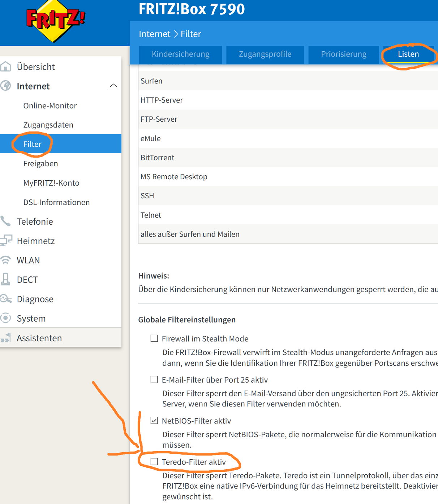Select the FTP-Server list row
Viewport: 438px width, 504px height.
[288, 119]
